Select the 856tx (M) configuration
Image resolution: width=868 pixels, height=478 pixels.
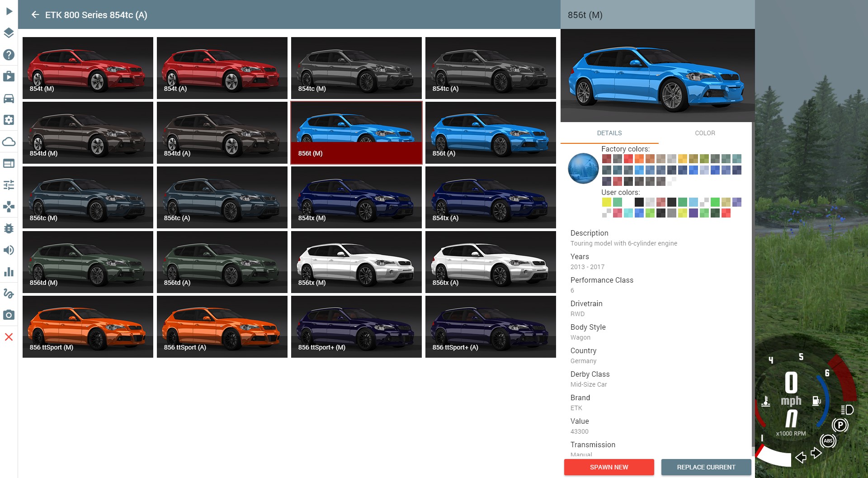coord(356,262)
